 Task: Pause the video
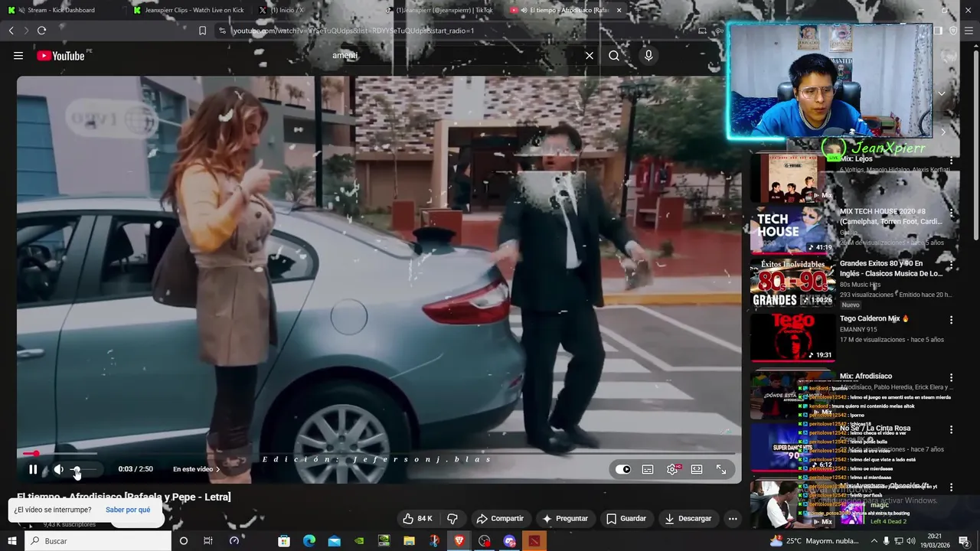[x=33, y=469]
